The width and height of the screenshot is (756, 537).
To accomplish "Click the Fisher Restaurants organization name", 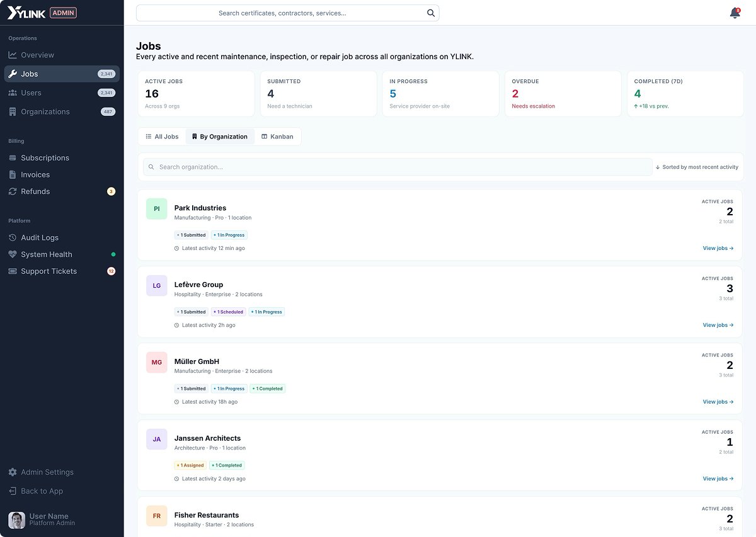I will click(x=207, y=515).
